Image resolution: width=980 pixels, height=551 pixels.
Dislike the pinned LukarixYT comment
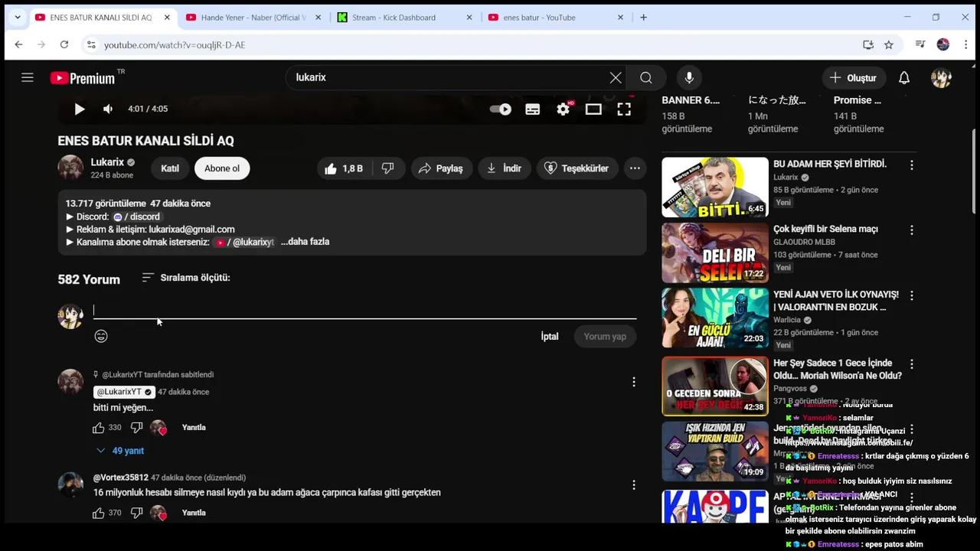[x=137, y=428]
